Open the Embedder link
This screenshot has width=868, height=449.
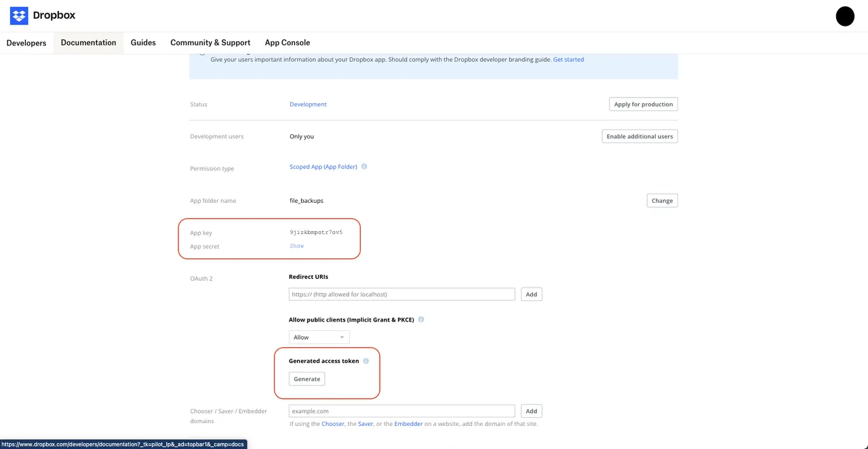[408, 424]
